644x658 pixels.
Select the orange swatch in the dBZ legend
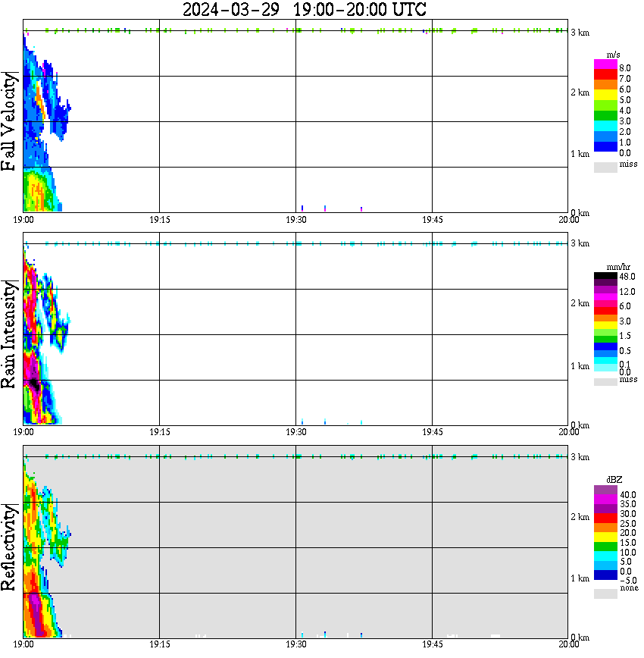pyautogui.click(x=605, y=528)
